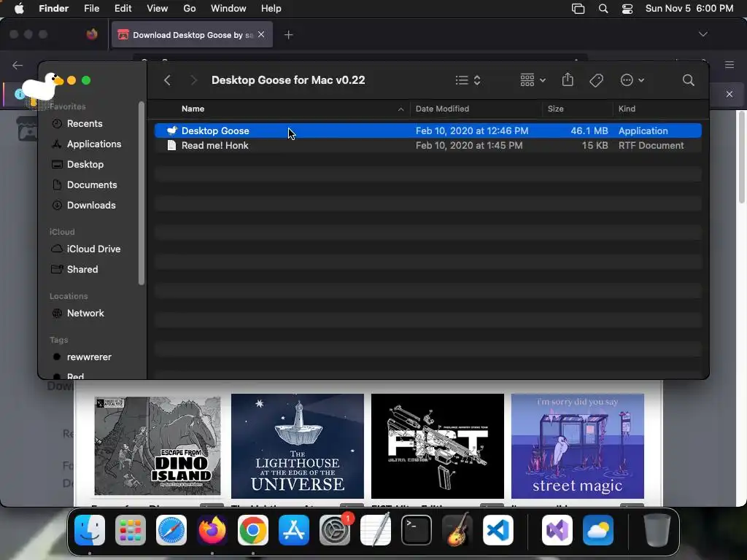Screen dimensions: 747x560
Task: Open the Apple menu
Action: click(19, 9)
